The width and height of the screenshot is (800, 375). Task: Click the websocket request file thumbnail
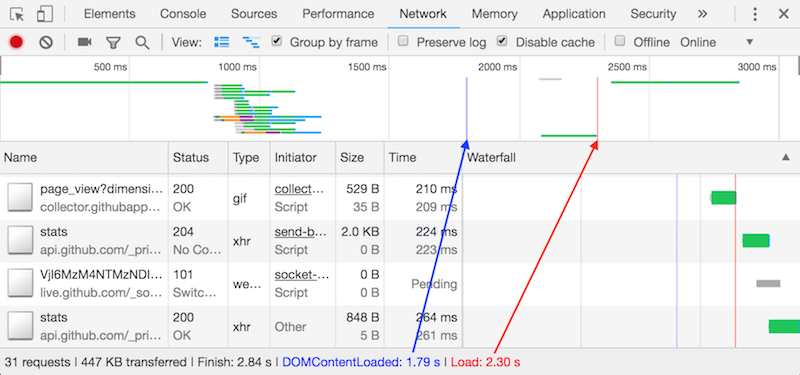20,284
